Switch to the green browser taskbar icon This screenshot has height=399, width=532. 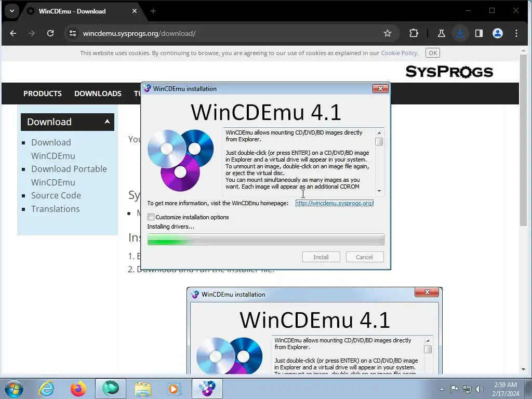tap(111, 389)
